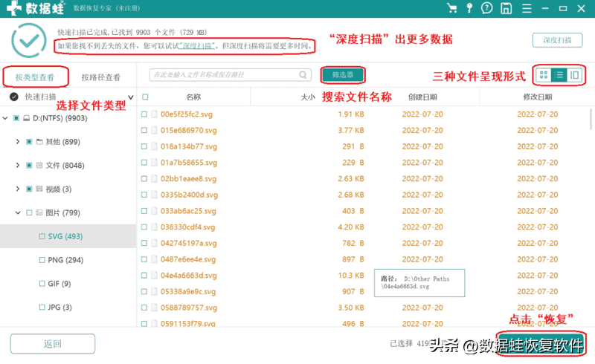Click the 深度扫描 button
The width and height of the screenshot is (595, 364).
point(557,40)
